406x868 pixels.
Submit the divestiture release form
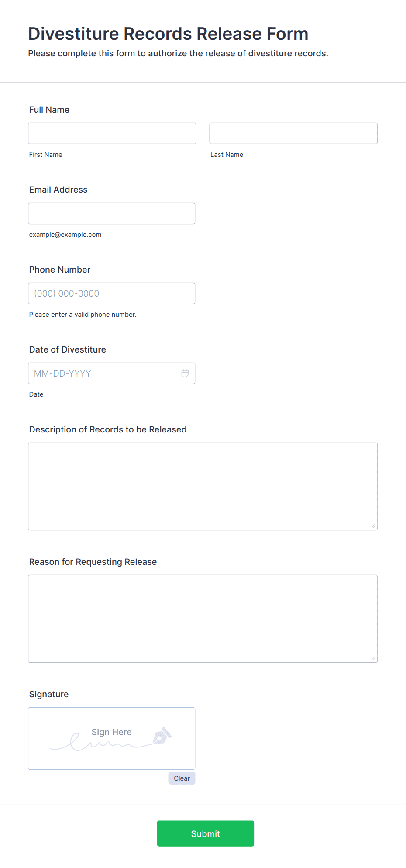pos(206,833)
